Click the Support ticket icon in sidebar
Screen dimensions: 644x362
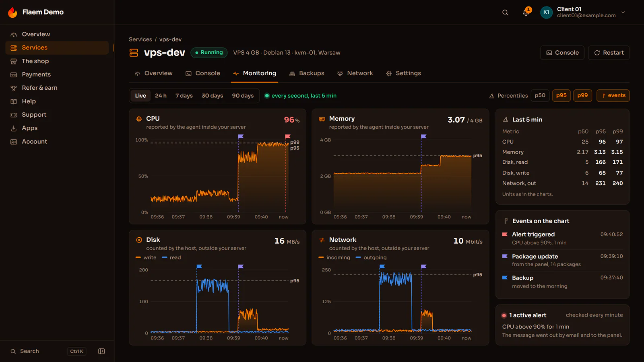[14, 115]
